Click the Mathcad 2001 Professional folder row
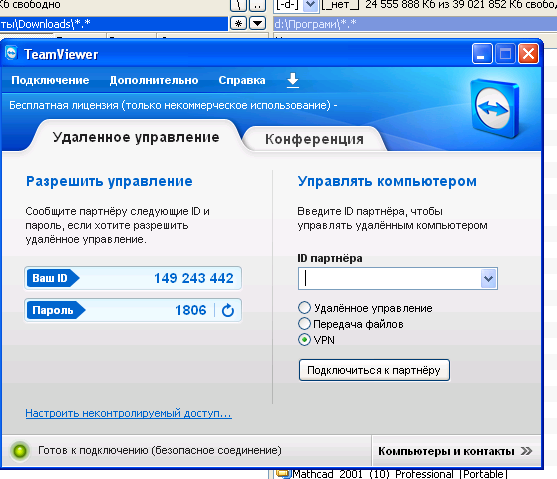 coord(391,474)
